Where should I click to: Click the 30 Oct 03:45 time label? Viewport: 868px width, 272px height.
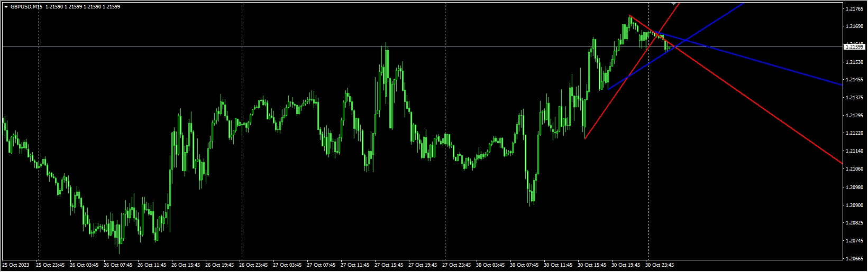pyautogui.click(x=490, y=265)
